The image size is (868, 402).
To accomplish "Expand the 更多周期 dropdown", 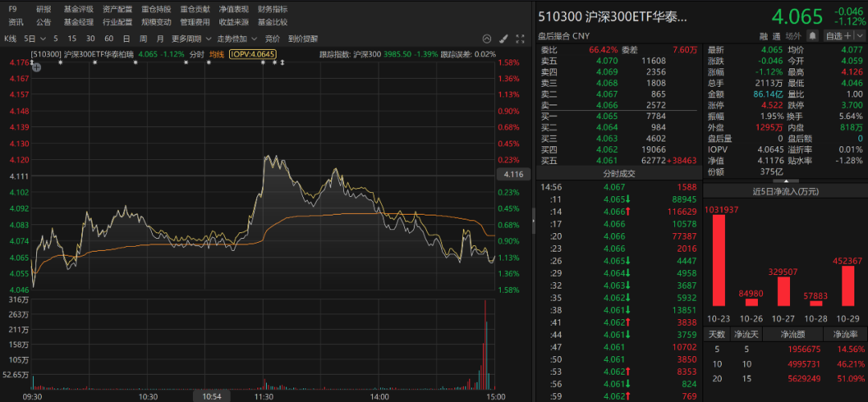I will (x=191, y=39).
